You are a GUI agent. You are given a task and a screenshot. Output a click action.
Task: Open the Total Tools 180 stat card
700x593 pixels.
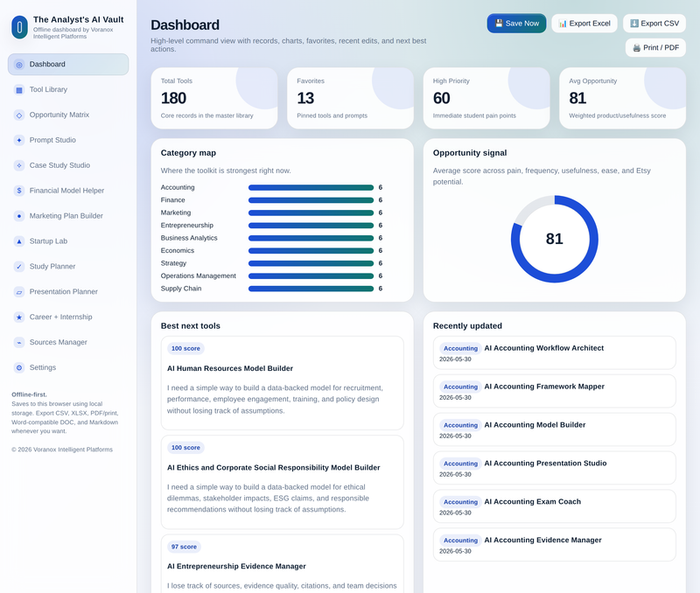click(214, 98)
